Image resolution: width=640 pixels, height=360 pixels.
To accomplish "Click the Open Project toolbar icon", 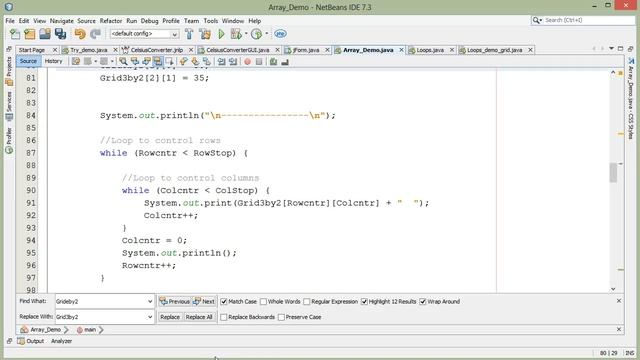I will (x=45, y=34).
